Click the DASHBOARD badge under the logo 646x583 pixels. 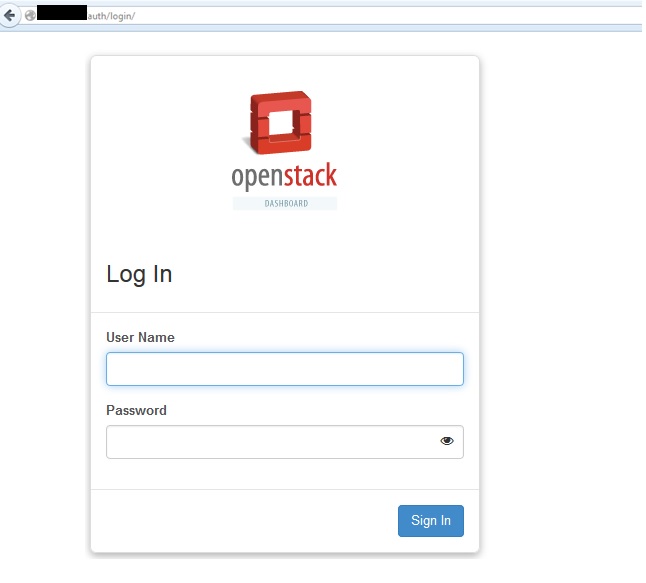click(285, 203)
